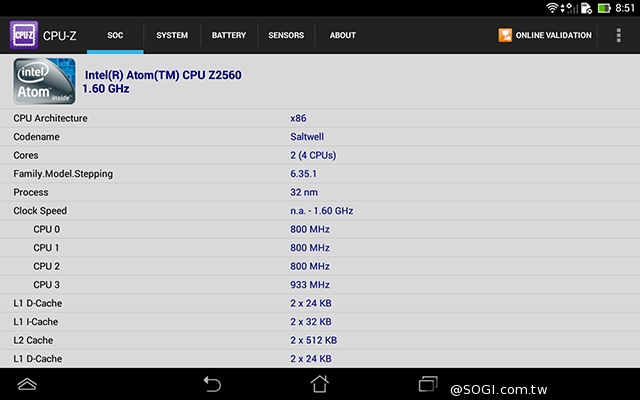This screenshot has width=640, height=400.
Task: Tap the SD card status icon
Action: point(586,8)
